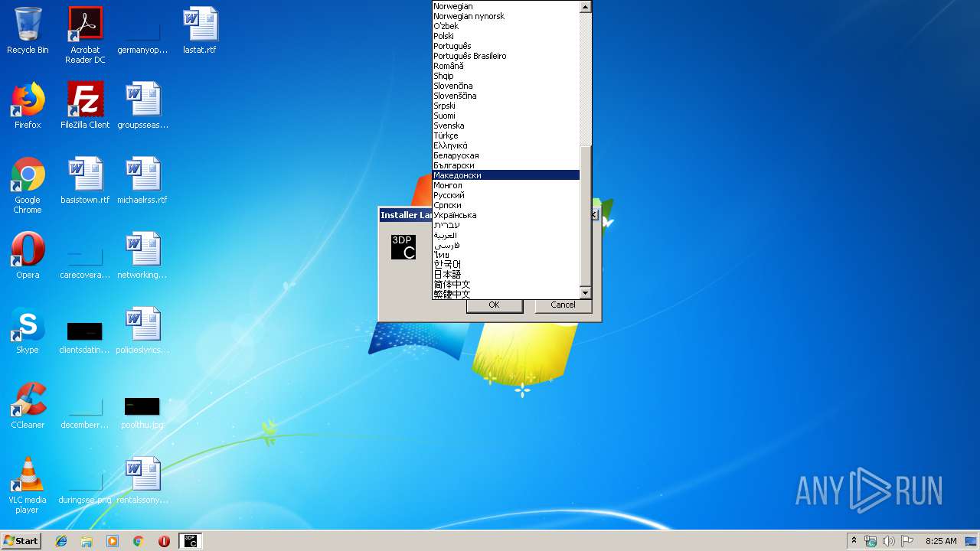Select the duringsee.png desktop file

(x=85, y=488)
